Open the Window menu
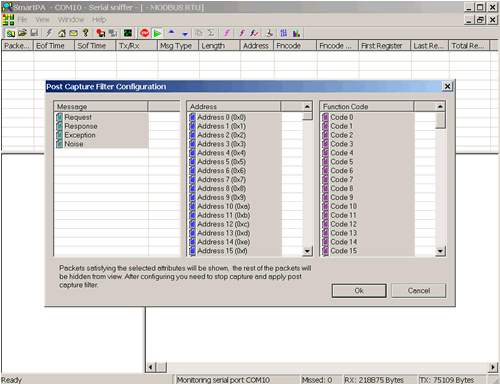 click(71, 20)
